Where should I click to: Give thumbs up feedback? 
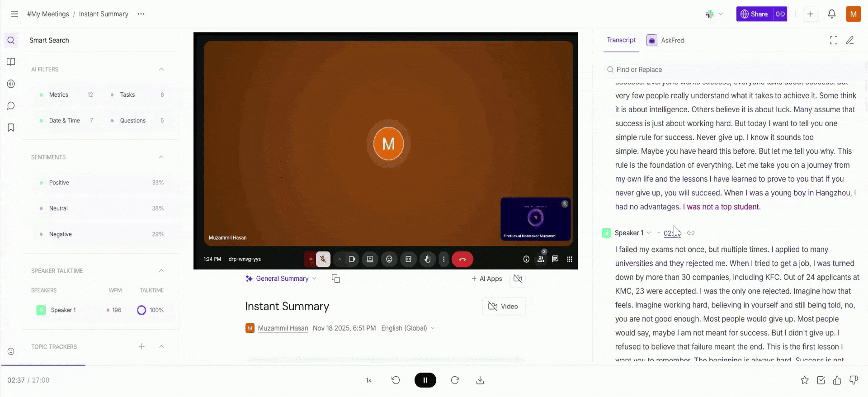pos(837,380)
